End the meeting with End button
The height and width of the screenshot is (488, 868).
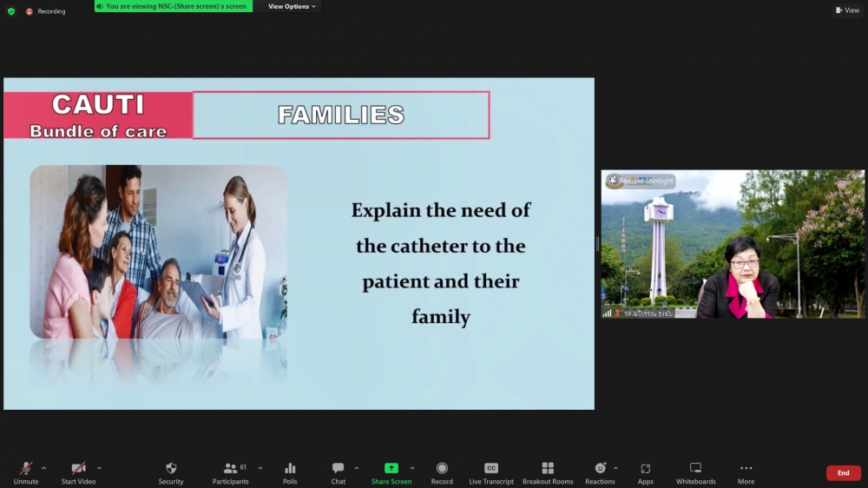point(843,473)
